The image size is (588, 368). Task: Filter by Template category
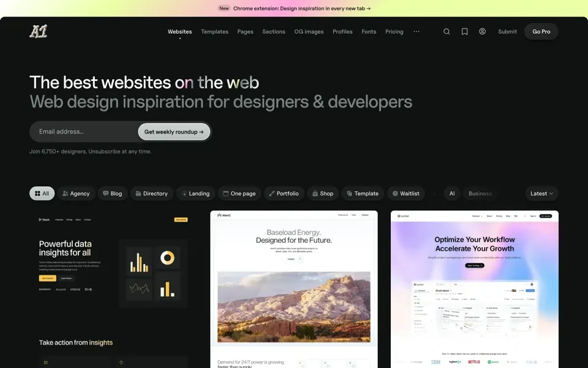click(x=363, y=193)
